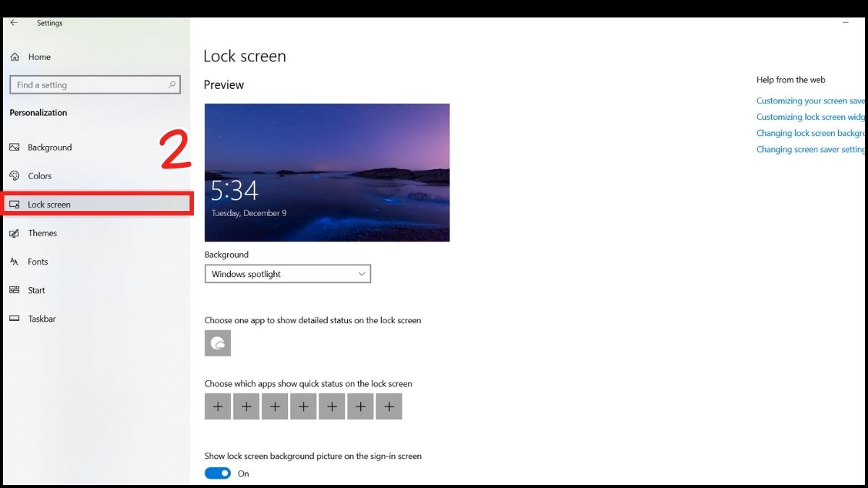Select the Weather app for detailed lock screen status
This screenshot has width=868, height=488.
tap(218, 343)
